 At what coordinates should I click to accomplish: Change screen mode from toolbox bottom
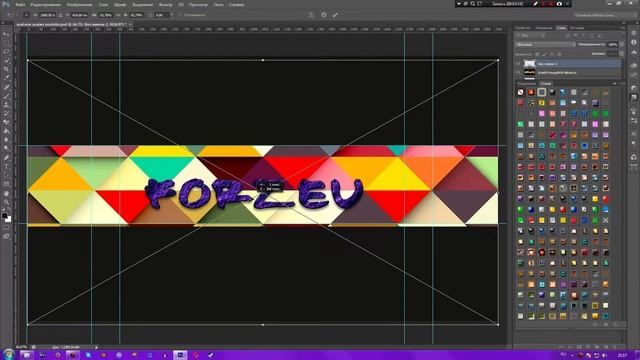pyautogui.click(x=6, y=236)
